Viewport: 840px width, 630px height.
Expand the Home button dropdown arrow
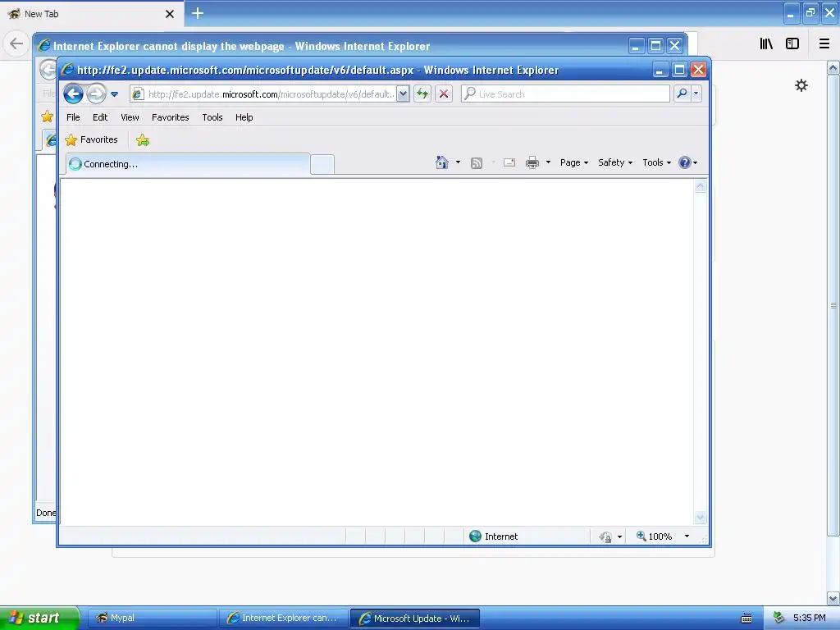458,162
